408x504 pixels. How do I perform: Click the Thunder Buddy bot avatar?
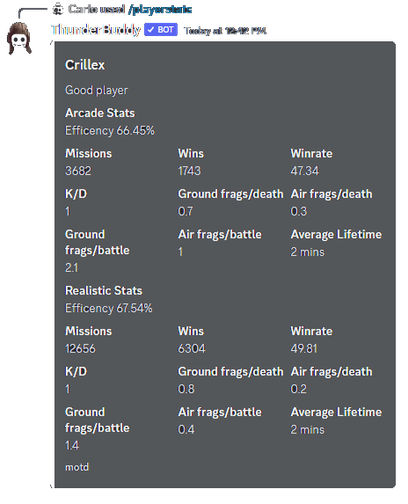click(x=19, y=38)
